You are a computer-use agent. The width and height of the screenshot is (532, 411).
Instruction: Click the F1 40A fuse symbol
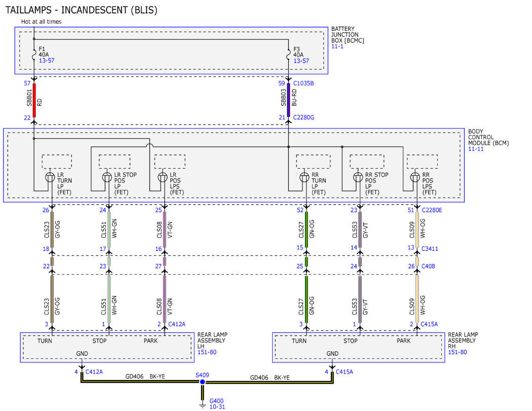(x=34, y=55)
